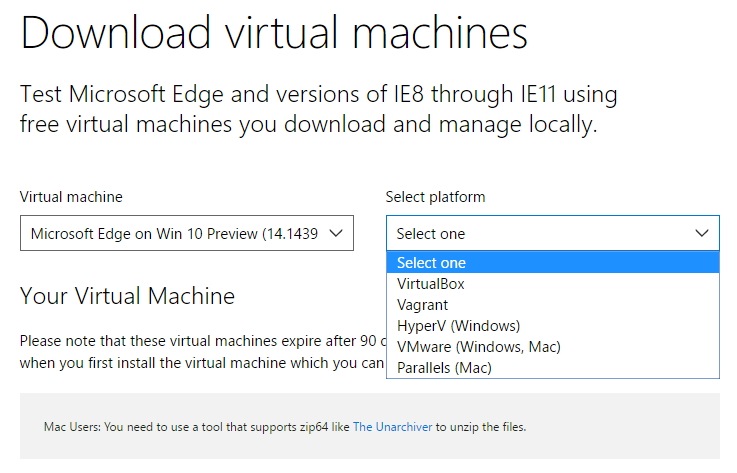This screenshot has width=737, height=473.
Task: Click the 'to unzip the files' text after the link
Action: (x=481, y=427)
